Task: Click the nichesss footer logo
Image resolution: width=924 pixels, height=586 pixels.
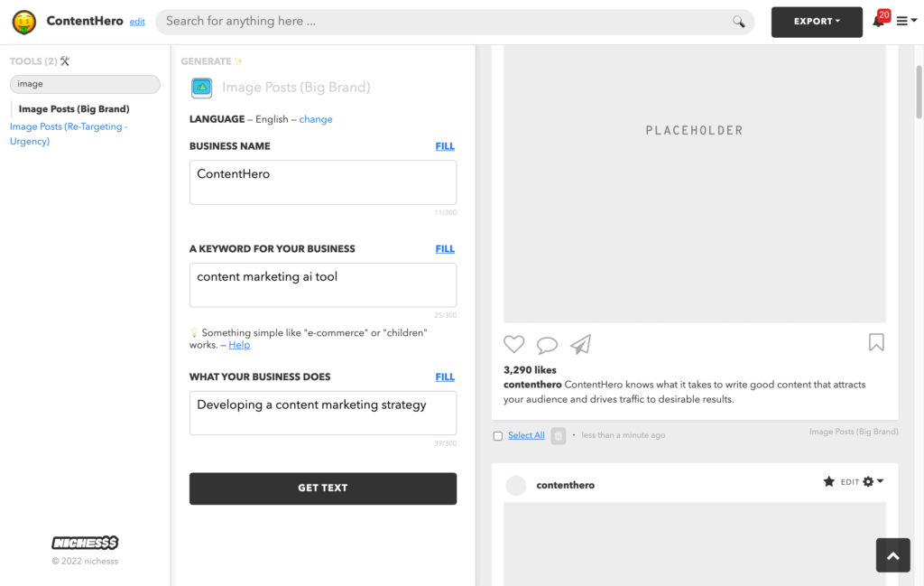Action: tap(85, 543)
